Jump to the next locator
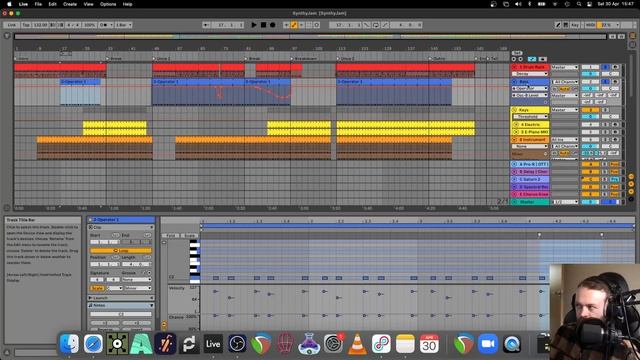Viewport: 640px width, 360px height. pos(520,59)
